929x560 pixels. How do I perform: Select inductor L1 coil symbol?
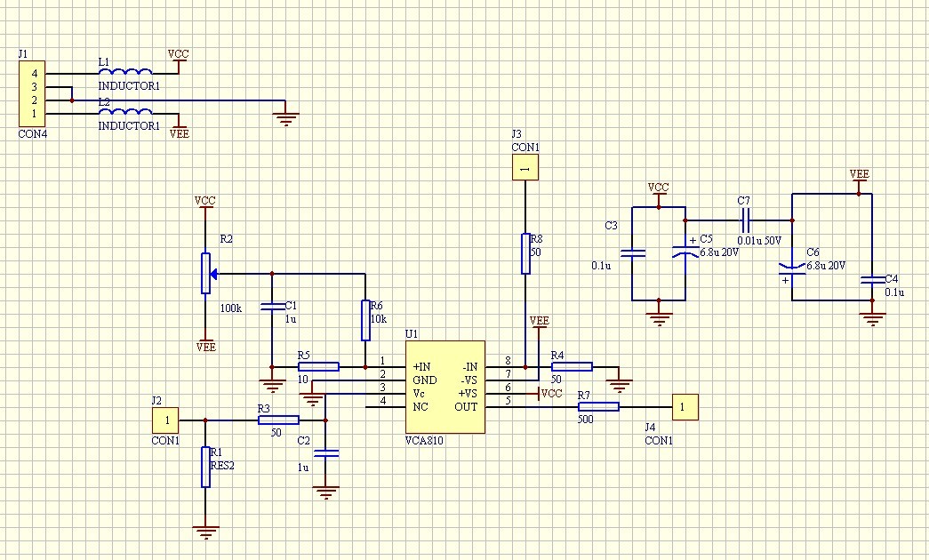click(125, 72)
